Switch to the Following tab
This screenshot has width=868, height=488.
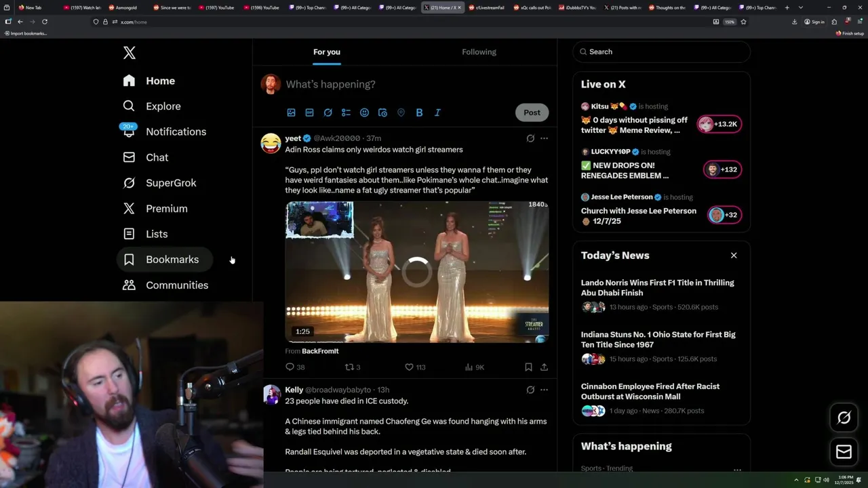(479, 52)
